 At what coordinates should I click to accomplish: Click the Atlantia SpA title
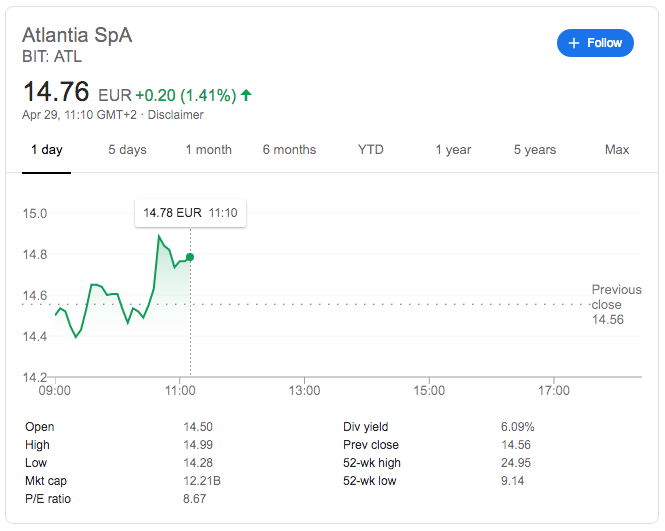point(77,35)
